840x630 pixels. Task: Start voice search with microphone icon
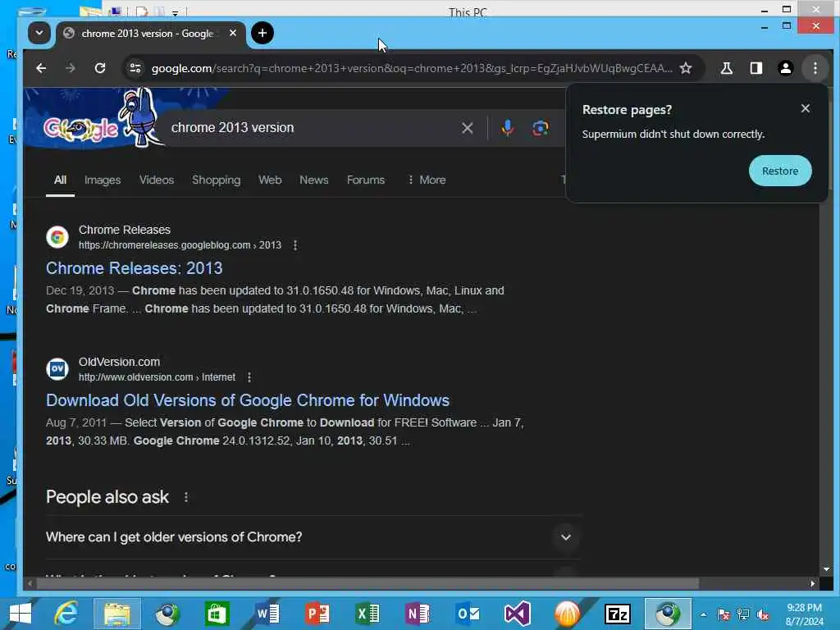point(507,128)
